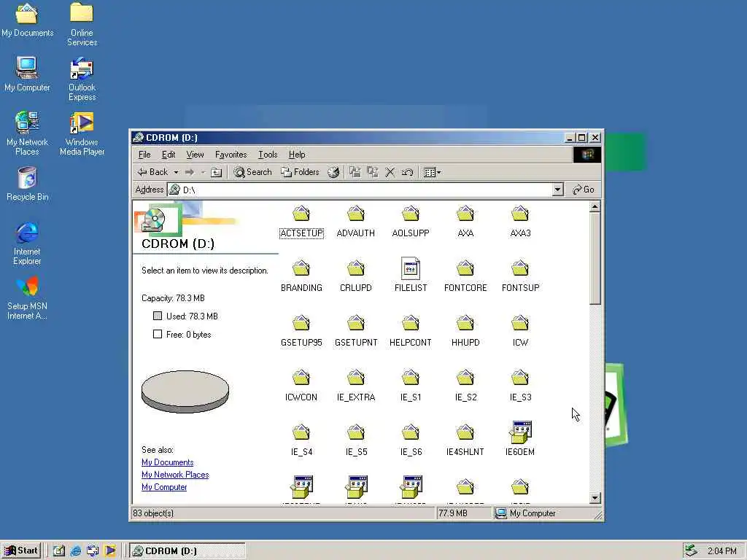
Task: Select the IE6OEM setup file icon
Action: [520, 432]
